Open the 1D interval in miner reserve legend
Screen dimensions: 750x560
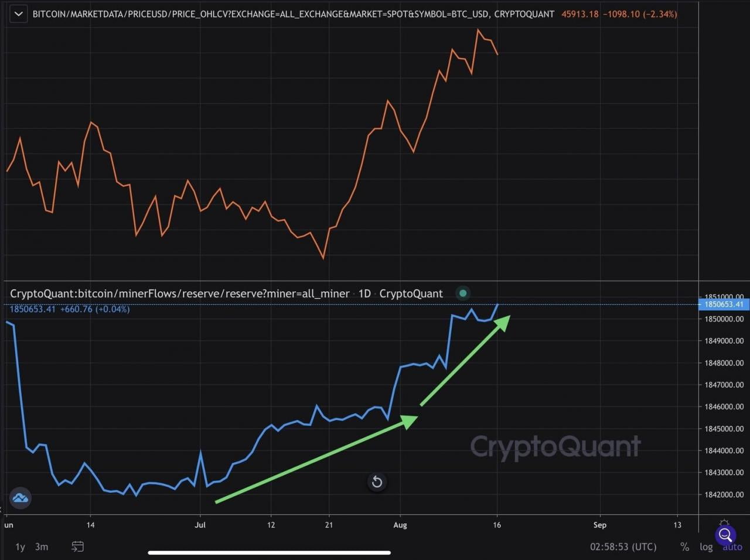click(x=364, y=293)
